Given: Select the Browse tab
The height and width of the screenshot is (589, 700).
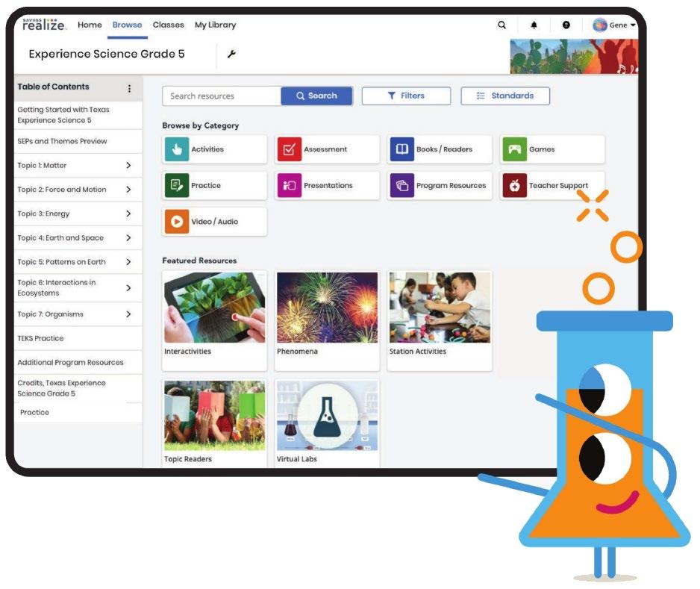Looking at the screenshot, I should pyautogui.click(x=127, y=25).
